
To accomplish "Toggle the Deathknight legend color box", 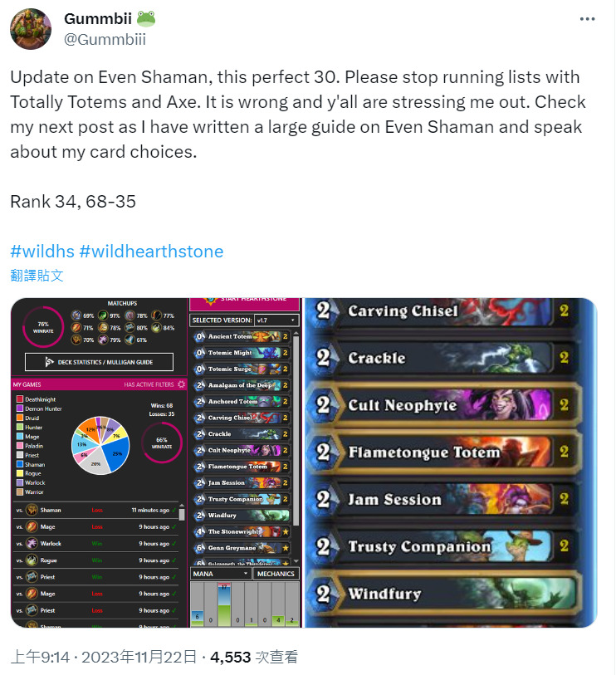I will [x=20, y=399].
